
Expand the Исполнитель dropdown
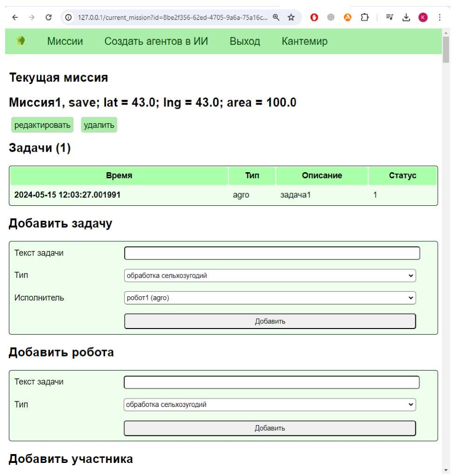pos(270,298)
